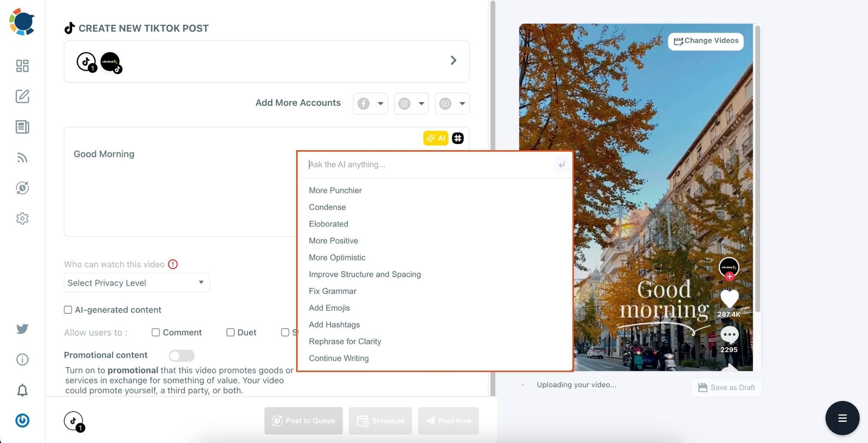
Task: Choose Add Hashtags in the AI suggestions
Action: click(x=334, y=324)
